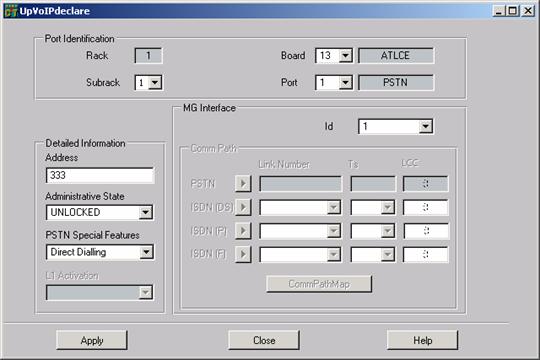Click the ISDN (DS) row arrow button
540x360 pixels.
click(243, 207)
